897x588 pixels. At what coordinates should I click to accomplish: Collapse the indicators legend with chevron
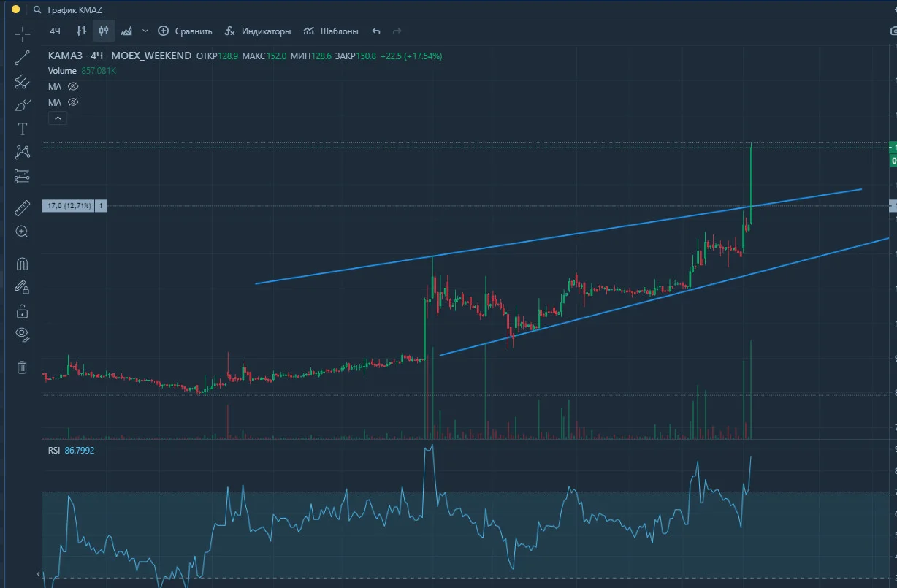point(58,118)
